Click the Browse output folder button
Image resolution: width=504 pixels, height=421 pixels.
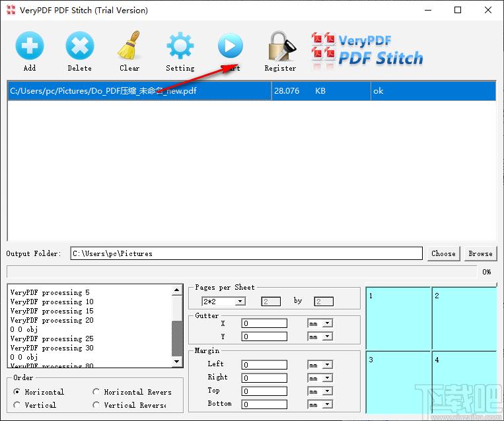point(480,253)
